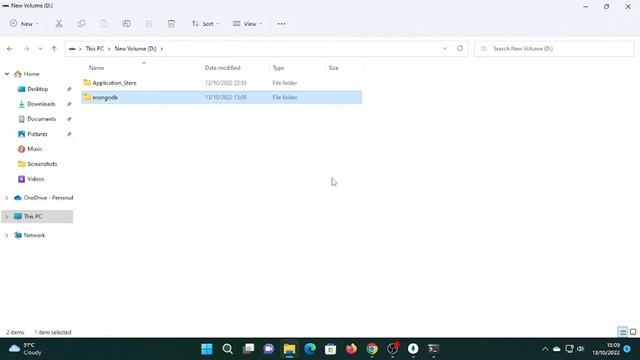
Task: Open Downloads in quick access
Action: pos(41,104)
